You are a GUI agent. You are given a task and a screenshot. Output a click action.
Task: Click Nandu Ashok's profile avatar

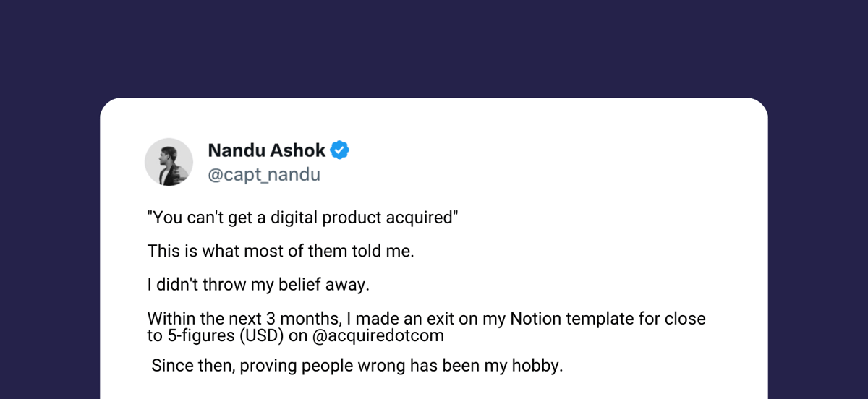click(x=169, y=162)
